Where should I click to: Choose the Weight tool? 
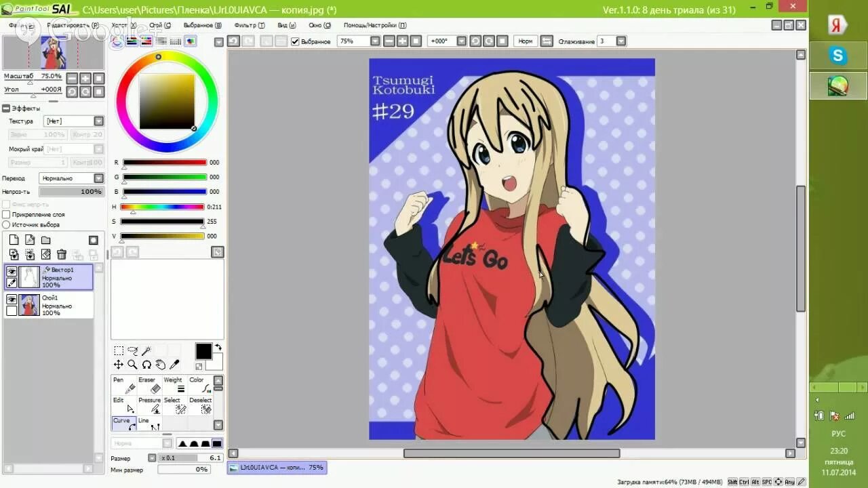(174, 385)
